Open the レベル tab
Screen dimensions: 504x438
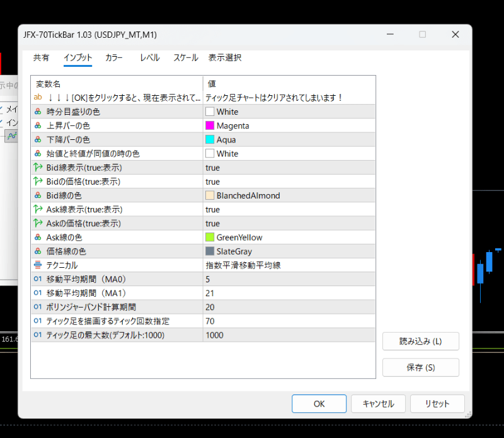click(x=150, y=57)
